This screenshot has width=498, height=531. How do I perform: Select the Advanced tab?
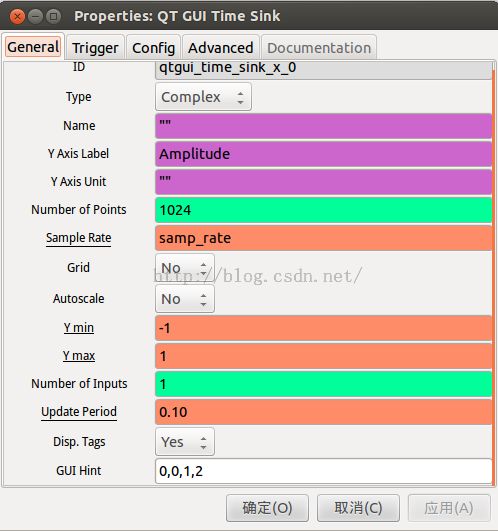(x=221, y=48)
